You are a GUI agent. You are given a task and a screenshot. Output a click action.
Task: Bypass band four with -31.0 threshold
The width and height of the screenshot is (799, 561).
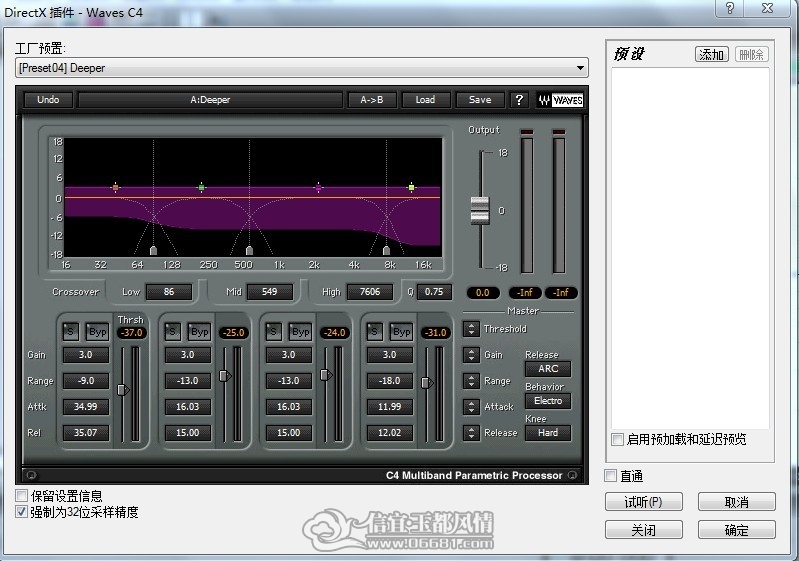401,332
